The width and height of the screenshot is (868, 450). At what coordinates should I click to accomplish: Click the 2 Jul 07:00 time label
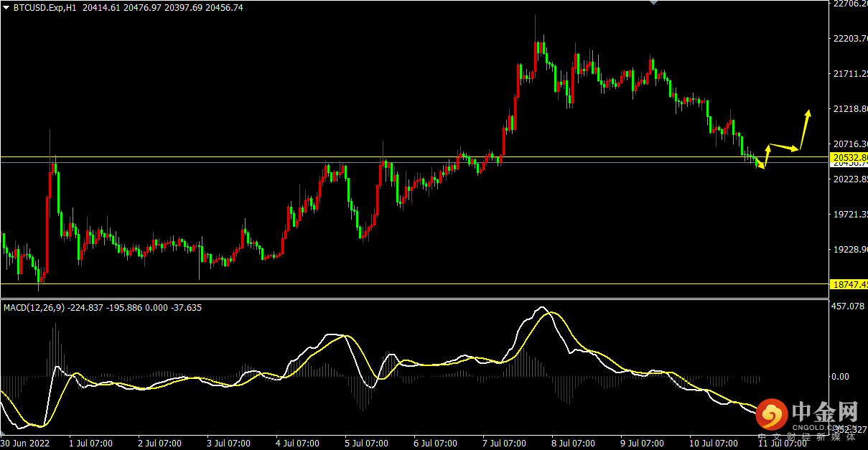(159, 443)
